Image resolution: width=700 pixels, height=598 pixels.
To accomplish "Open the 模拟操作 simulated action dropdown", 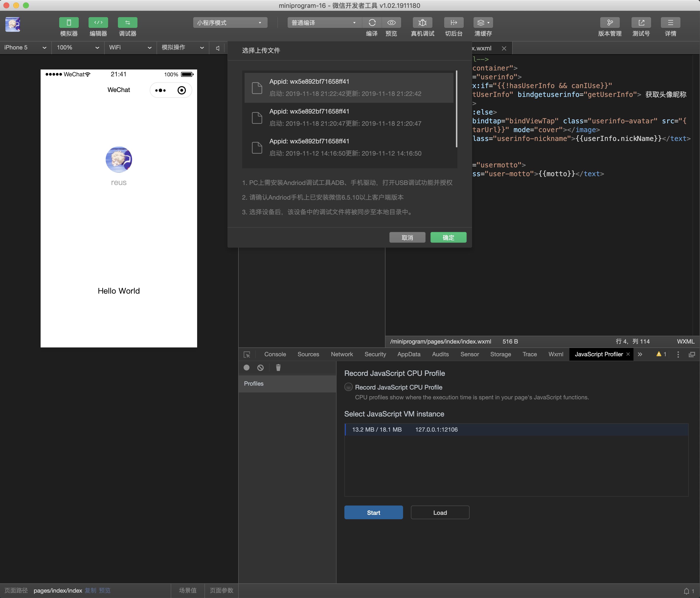I will point(183,48).
